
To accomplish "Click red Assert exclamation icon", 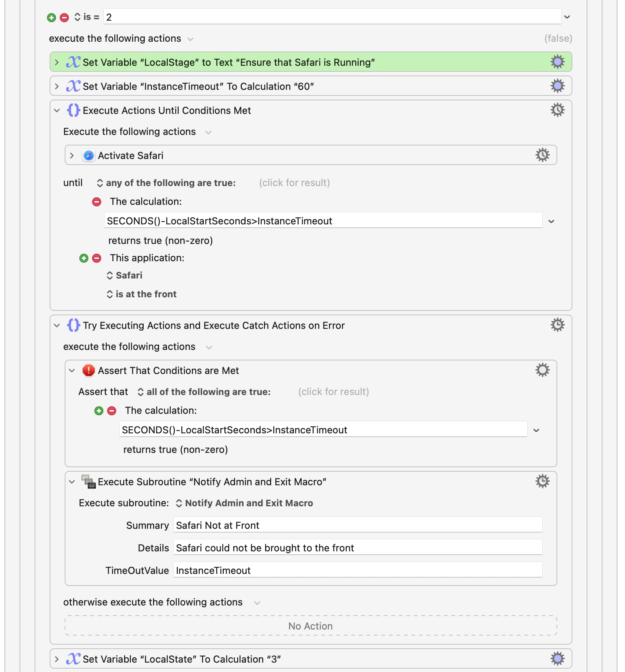I will [x=88, y=370].
